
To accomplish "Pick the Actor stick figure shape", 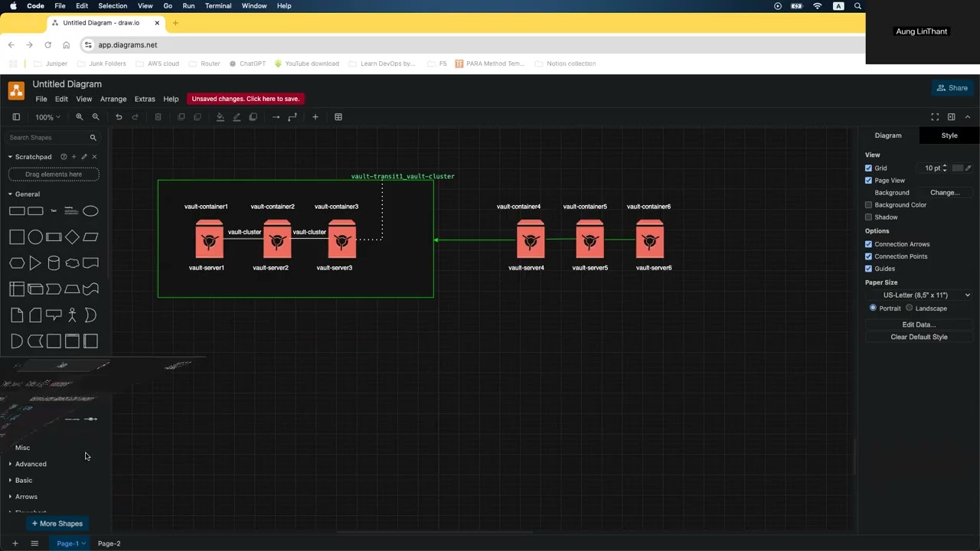I will point(72,315).
